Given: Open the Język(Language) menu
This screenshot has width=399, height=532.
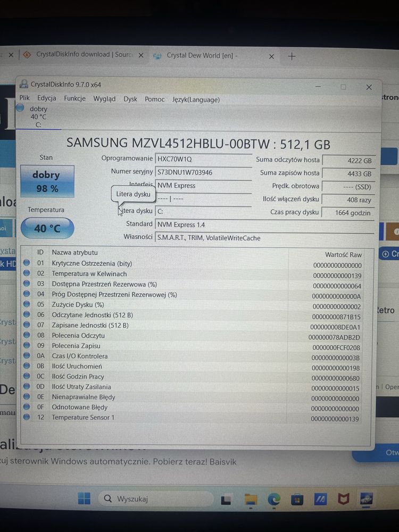Looking at the screenshot, I should pos(196,100).
